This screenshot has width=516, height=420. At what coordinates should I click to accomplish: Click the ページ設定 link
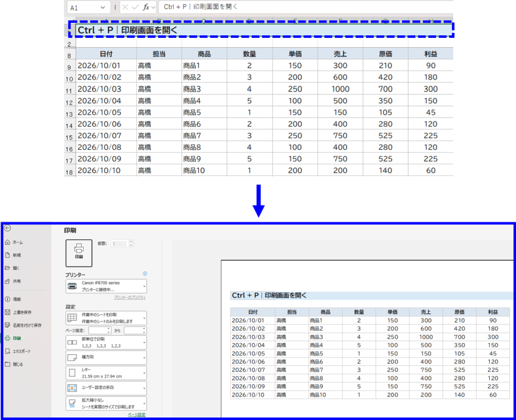click(137, 415)
